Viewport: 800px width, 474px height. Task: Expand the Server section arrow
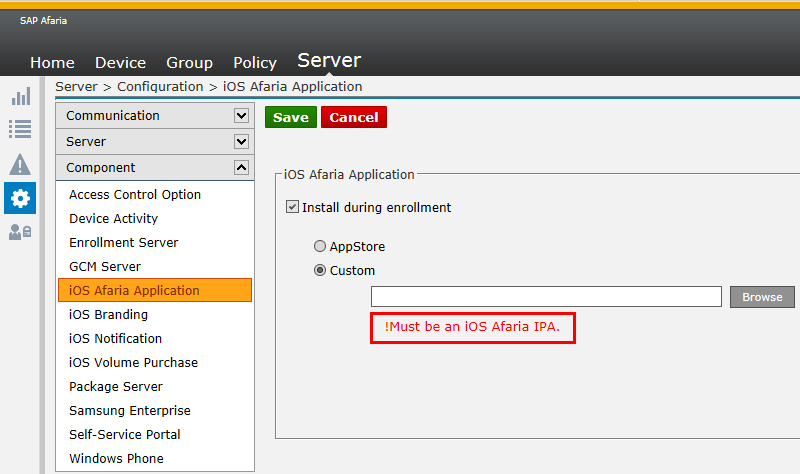point(241,141)
